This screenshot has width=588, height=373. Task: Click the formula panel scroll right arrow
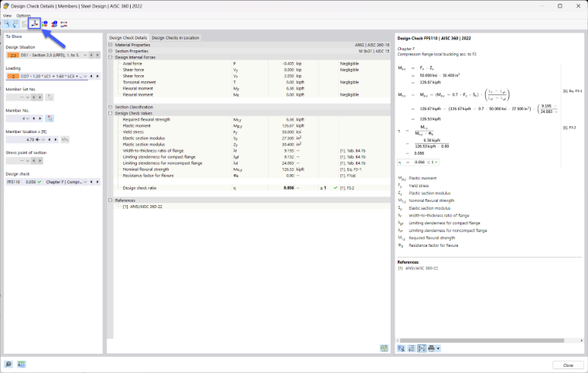pyautogui.click(x=582, y=340)
